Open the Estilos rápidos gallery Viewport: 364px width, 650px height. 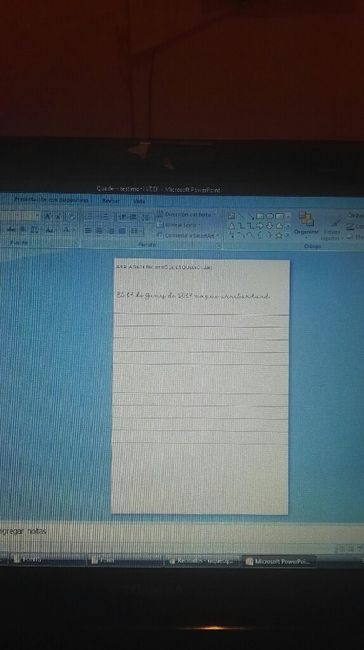[332, 229]
